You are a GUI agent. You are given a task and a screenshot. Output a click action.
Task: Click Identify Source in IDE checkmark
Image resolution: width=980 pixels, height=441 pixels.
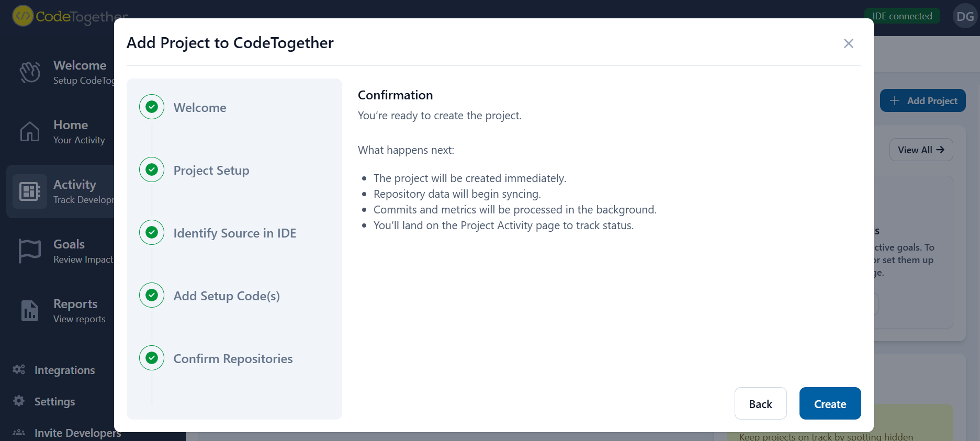tap(152, 233)
